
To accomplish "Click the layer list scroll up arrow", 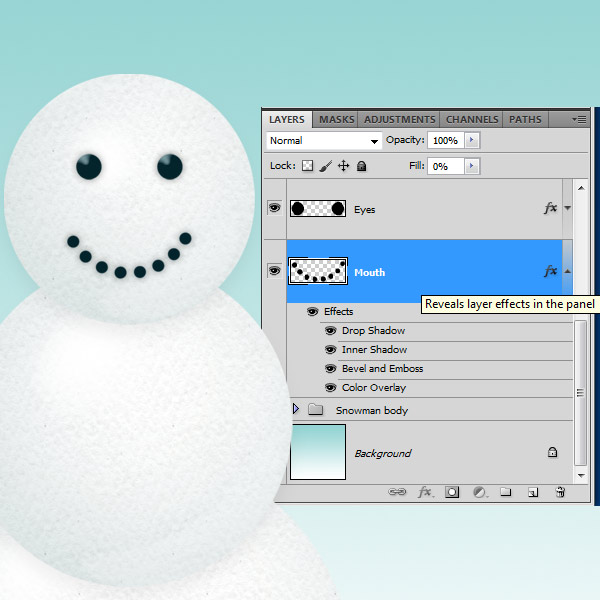I will pyautogui.click(x=581, y=188).
